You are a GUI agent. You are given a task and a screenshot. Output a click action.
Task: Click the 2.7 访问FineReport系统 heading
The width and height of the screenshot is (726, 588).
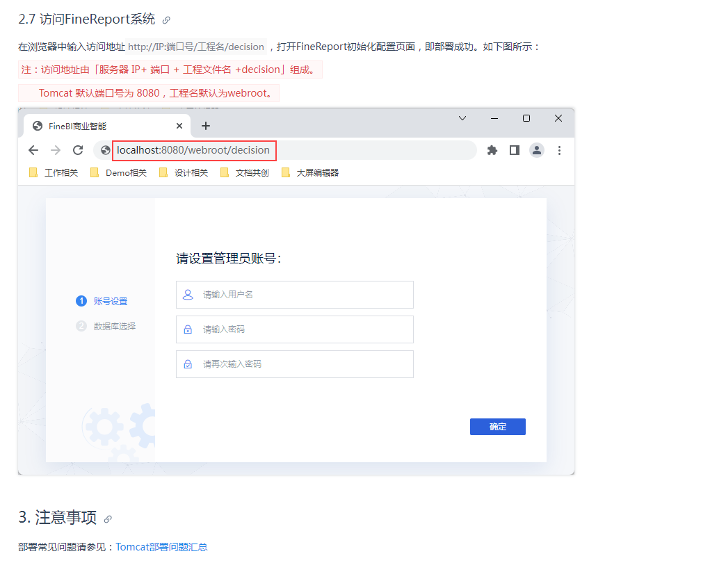[x=87, y=19]
